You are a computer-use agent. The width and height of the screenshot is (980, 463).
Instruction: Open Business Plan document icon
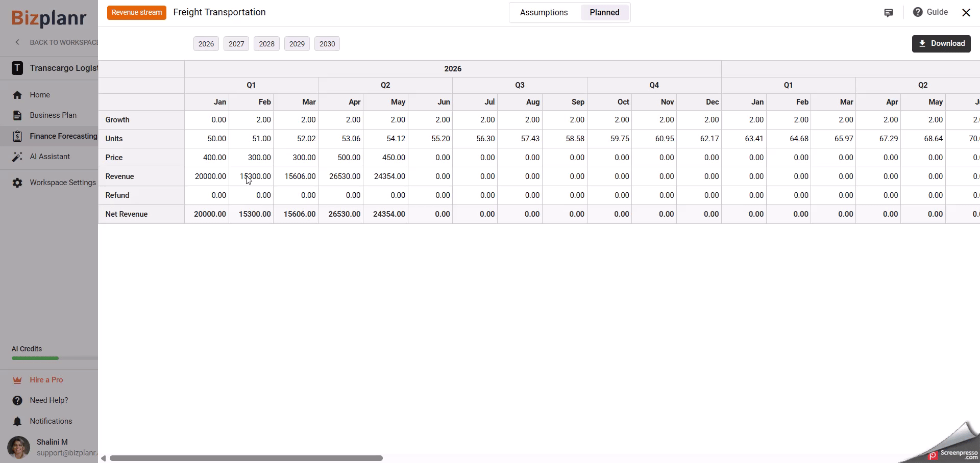pyautogui.click(x=17, y=115)
